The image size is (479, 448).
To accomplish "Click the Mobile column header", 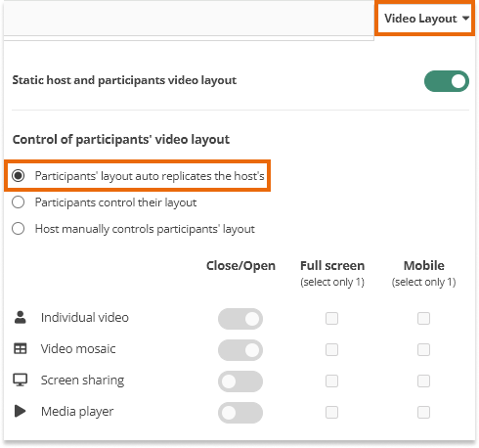I will pos(424,266).
